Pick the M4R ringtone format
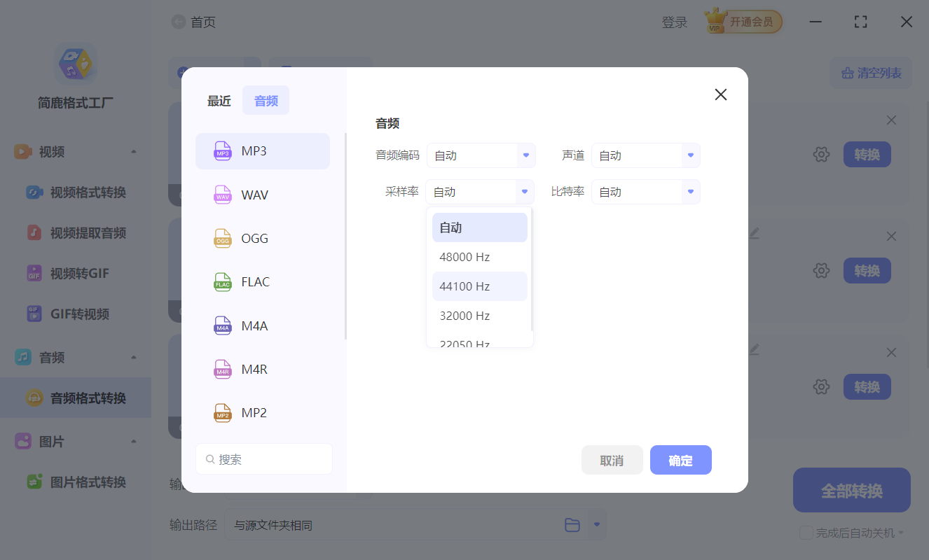 pos(263,369)
